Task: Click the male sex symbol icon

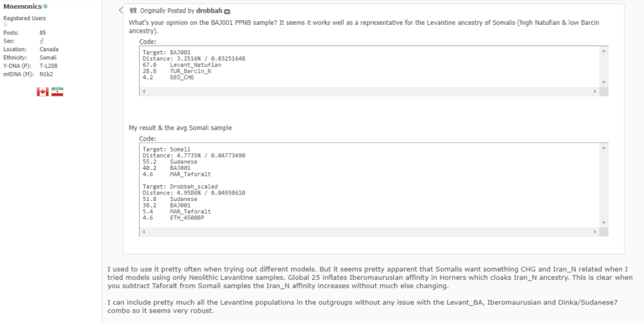Action: pos(41,41)
